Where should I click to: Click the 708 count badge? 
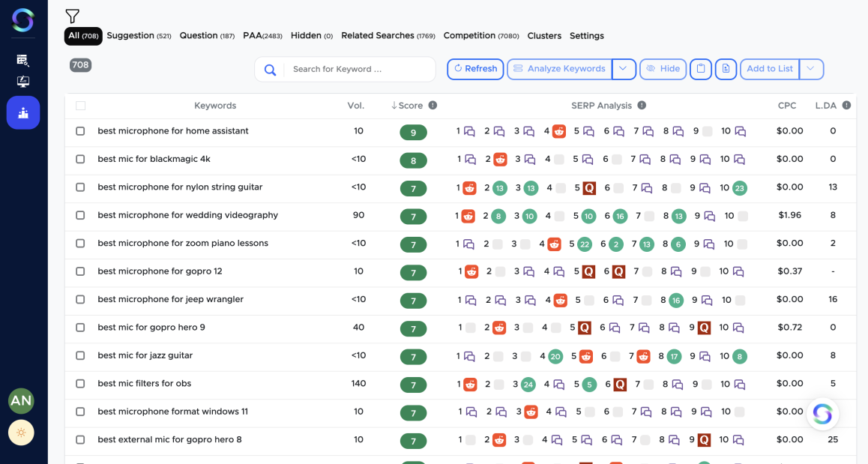point(80,64)
